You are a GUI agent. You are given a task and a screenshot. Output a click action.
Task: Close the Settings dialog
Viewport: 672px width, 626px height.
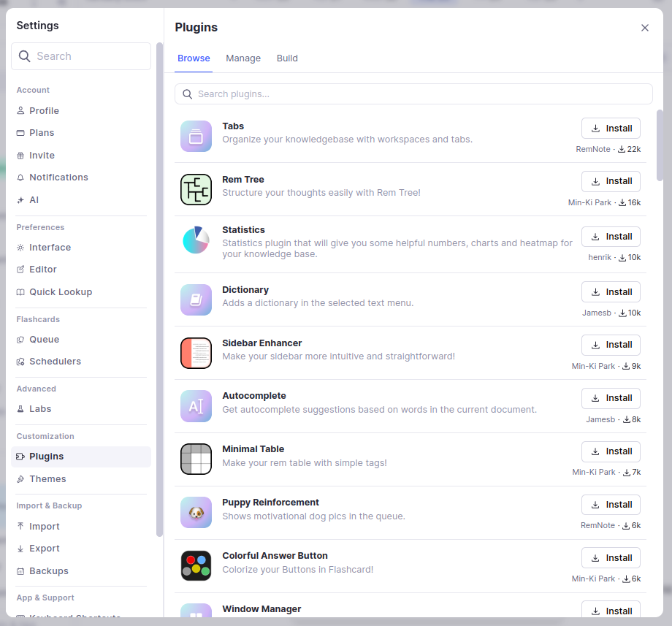pyautogui.click(x=645, y=28)
